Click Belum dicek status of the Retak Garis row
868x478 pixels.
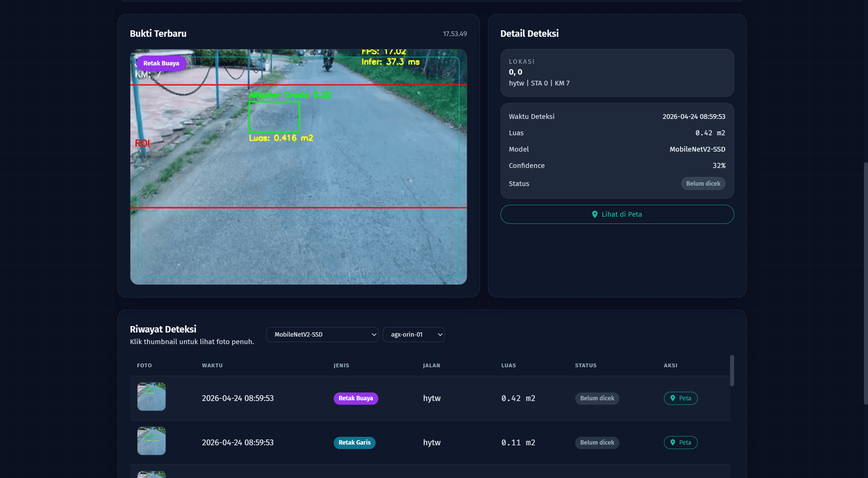tap(597, 443)
